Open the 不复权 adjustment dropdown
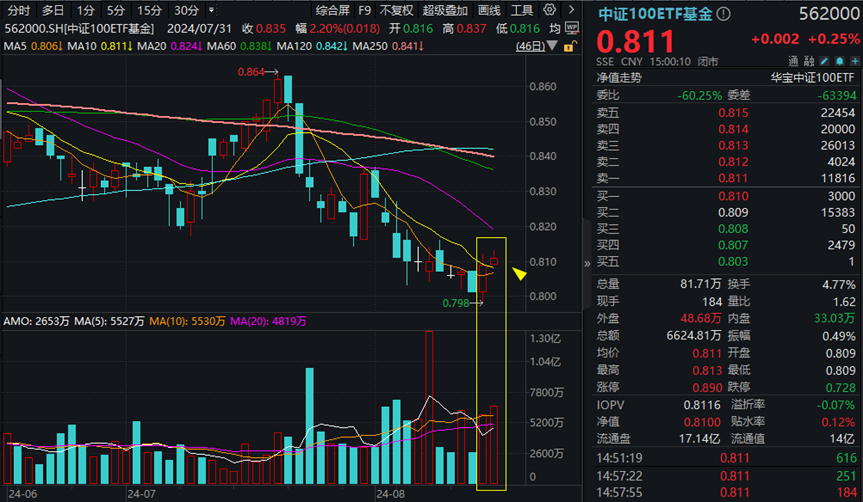 click(x=396, y=10)
